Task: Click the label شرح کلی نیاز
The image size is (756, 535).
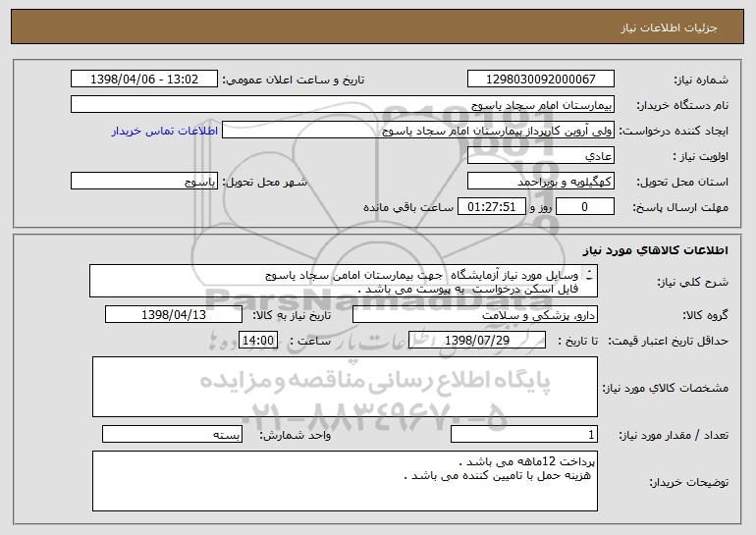Action: 693,282
